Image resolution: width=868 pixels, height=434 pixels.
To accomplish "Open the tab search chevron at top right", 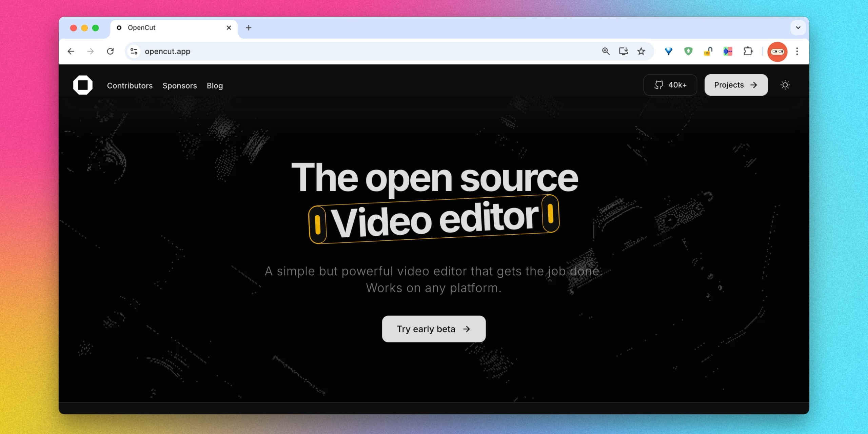I will [x=798, y=28].
